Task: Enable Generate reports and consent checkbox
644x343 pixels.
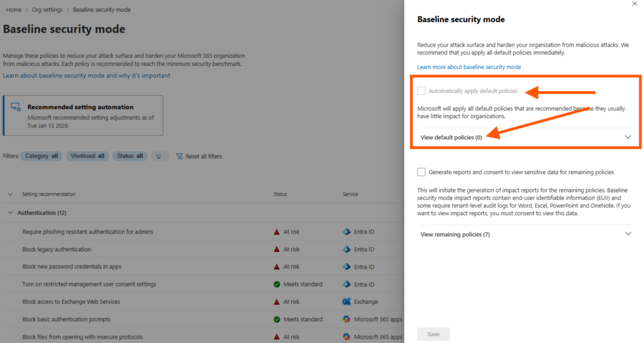Action: coord(421,172)
